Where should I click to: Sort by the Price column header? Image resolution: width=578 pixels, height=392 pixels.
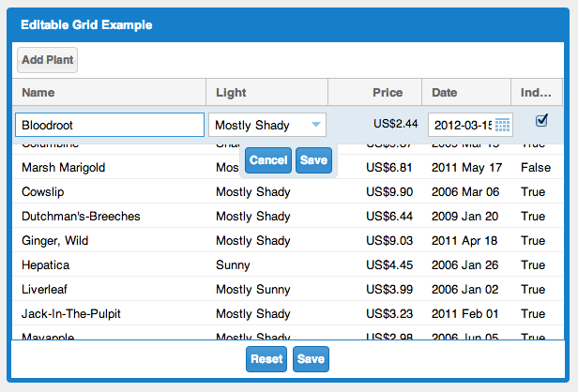[375, 93]
